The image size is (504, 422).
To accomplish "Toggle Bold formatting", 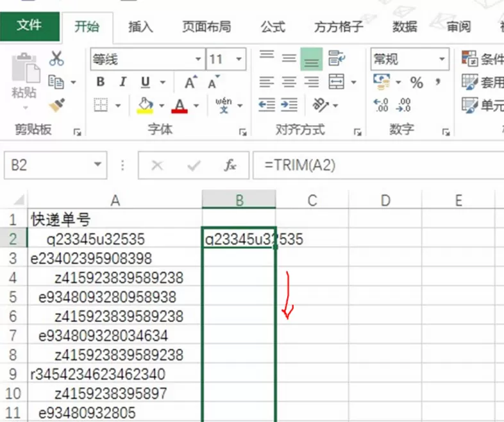I will coord(101,82).
